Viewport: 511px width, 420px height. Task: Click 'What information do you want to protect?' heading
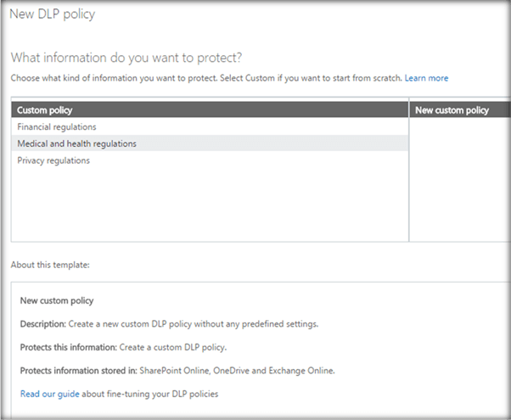click(126, 58)
